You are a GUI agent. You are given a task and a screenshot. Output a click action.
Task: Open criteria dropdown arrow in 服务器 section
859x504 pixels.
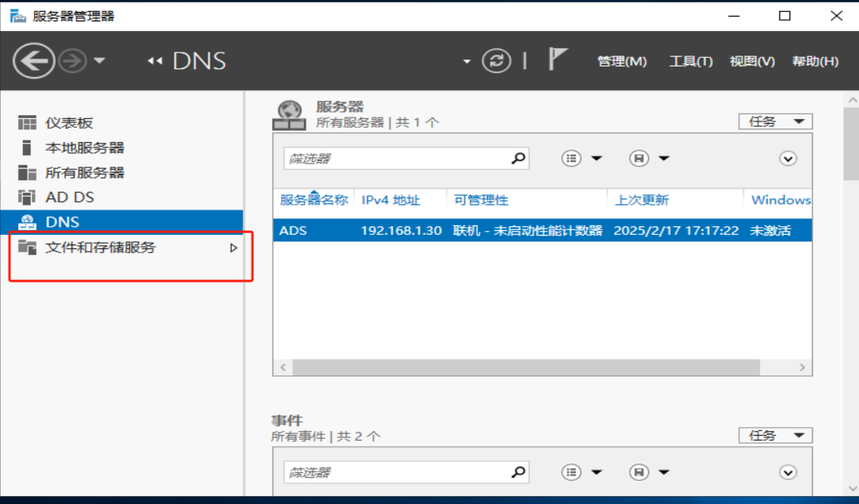tap(596, 158)
